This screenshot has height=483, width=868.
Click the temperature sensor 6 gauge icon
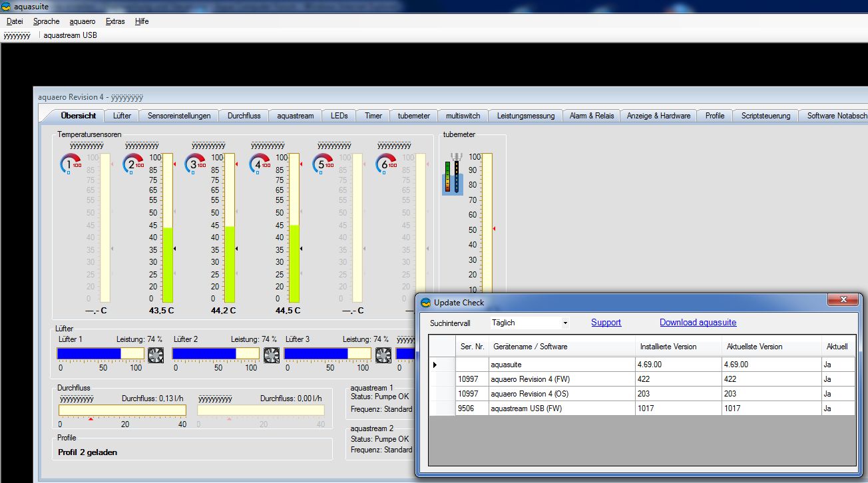click(x=387, y=164)
